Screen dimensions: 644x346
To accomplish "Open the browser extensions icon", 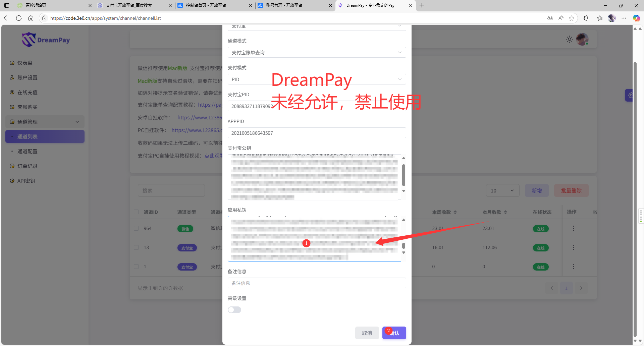I will point(586,18).
